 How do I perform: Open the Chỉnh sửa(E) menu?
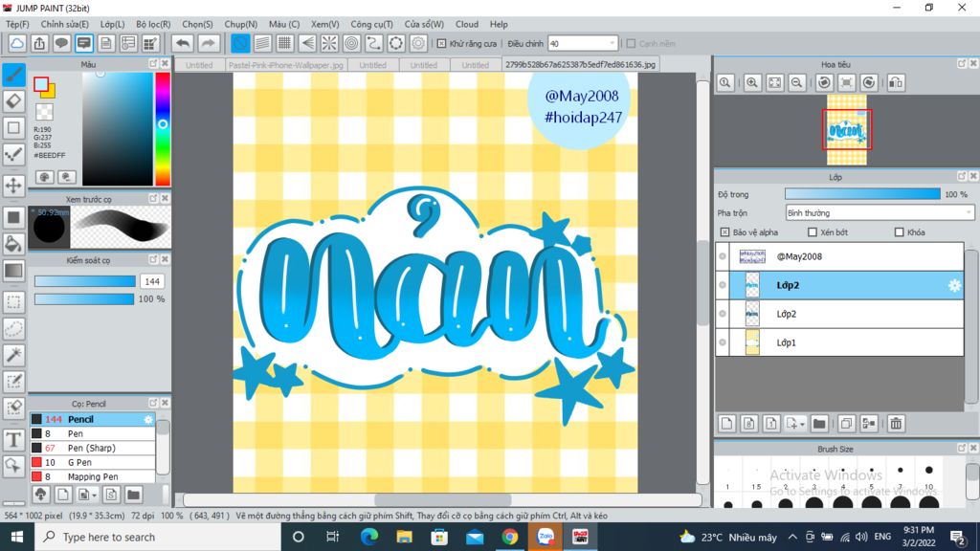[64, 24]
